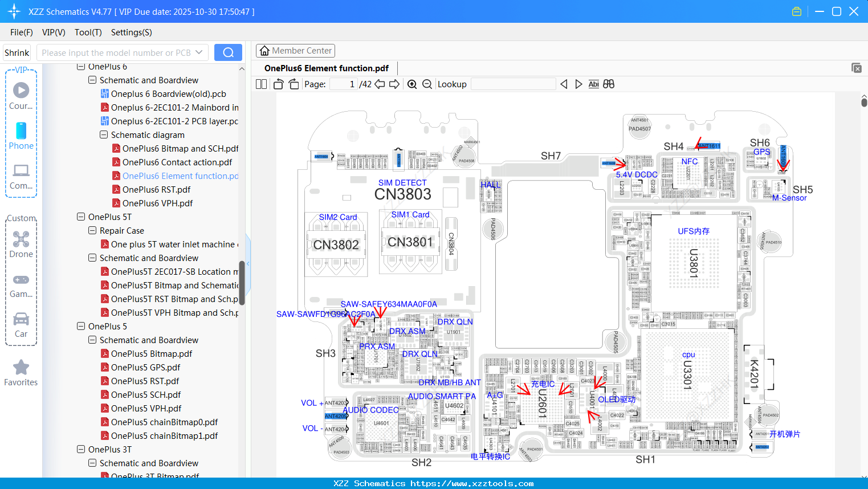Viewport: 868px width, 489px height.
Task: Zoom out of the PDF
Action: 427,84
